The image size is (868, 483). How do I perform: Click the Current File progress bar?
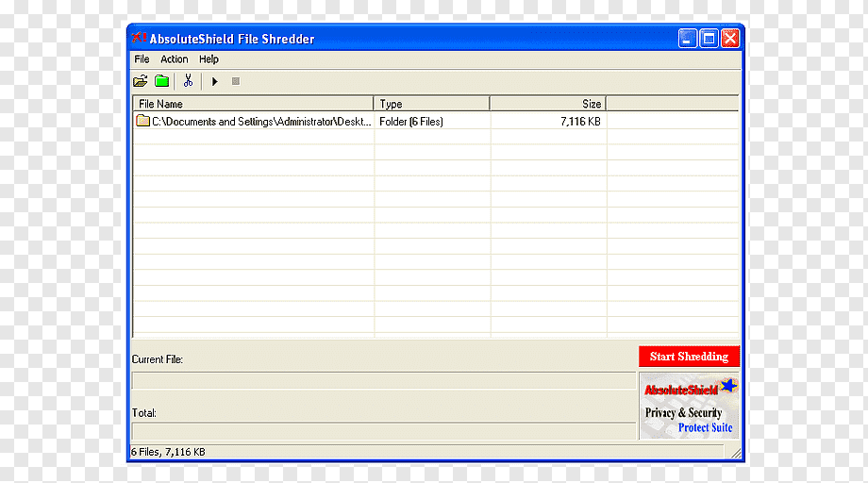click(384, 381)
